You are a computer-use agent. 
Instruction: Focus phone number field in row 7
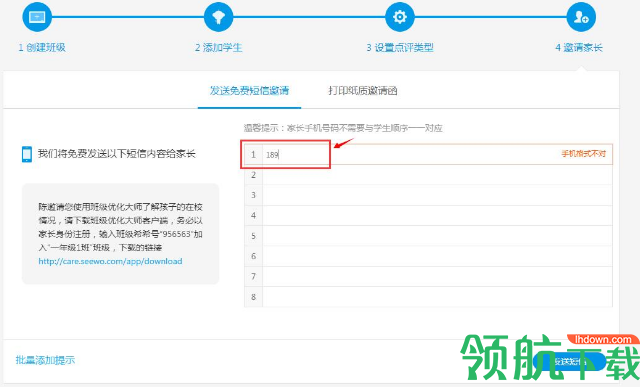pyautogui.click(x=437, y=276)
